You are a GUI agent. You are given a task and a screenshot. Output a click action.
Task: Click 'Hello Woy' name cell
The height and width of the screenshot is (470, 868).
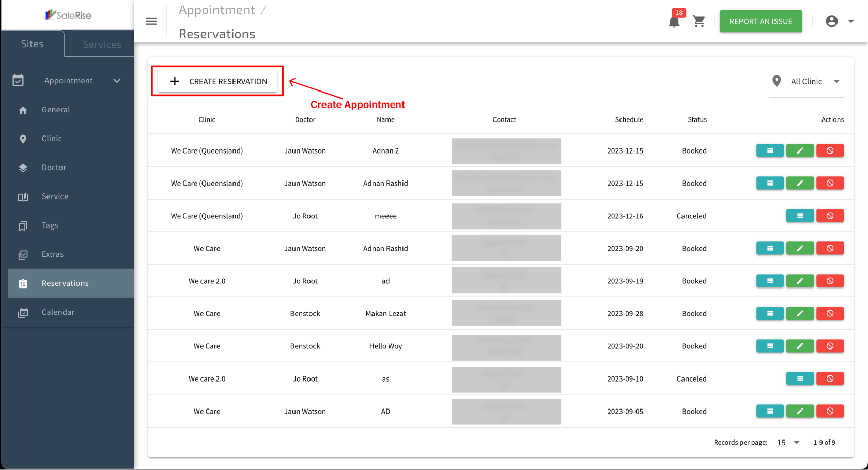385,346
